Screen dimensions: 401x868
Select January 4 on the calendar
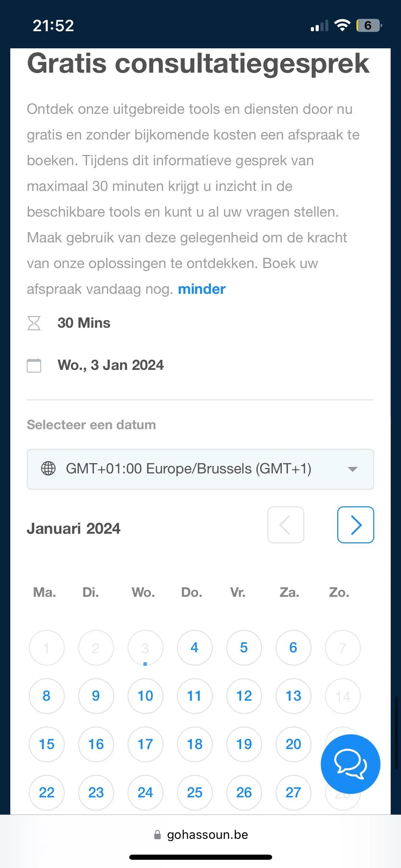pos(195,648)
